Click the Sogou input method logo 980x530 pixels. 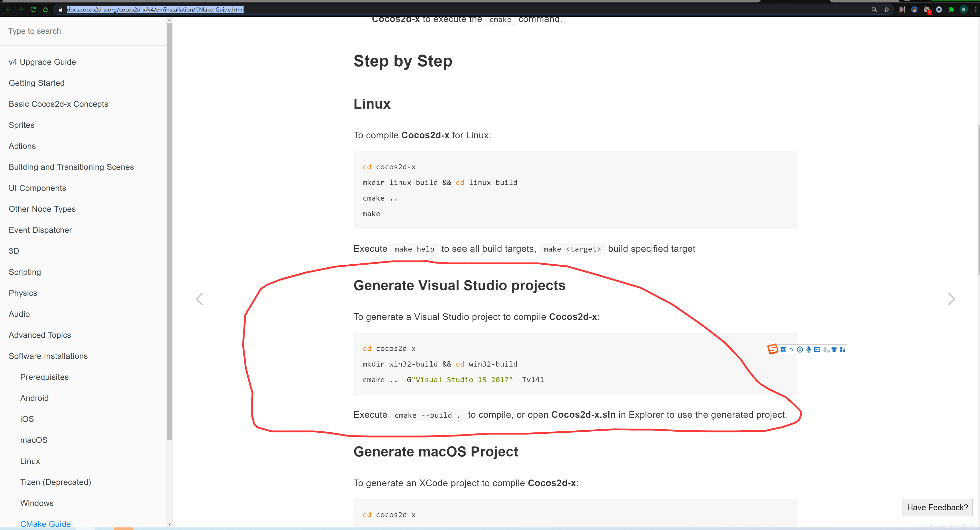coord(773,349)
